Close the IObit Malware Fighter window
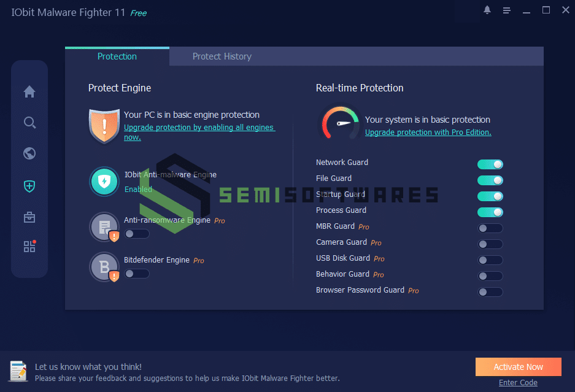575x392 pixels. (x=566, y=10)
